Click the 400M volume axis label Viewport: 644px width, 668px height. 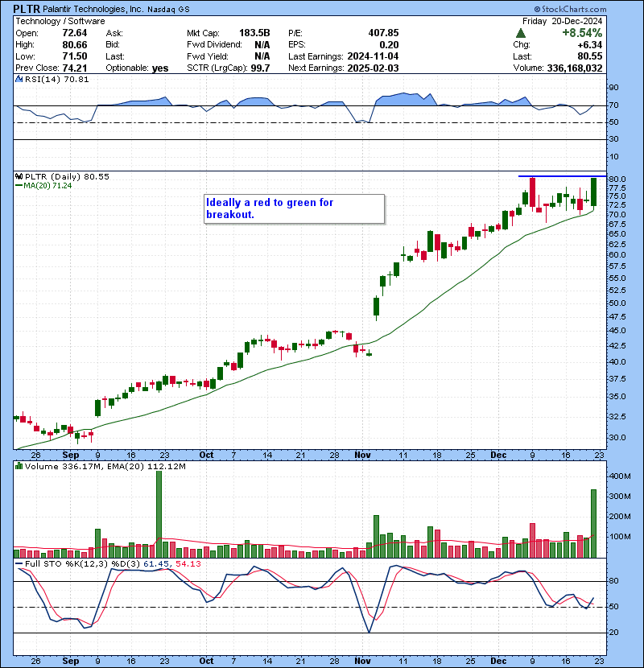[x=621, y=476]
